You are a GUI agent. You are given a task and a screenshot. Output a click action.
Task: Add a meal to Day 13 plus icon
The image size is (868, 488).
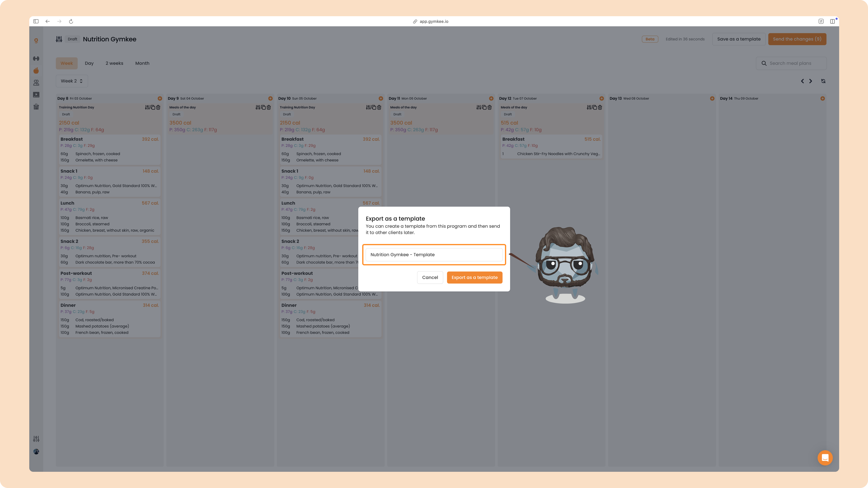point(712,98)
